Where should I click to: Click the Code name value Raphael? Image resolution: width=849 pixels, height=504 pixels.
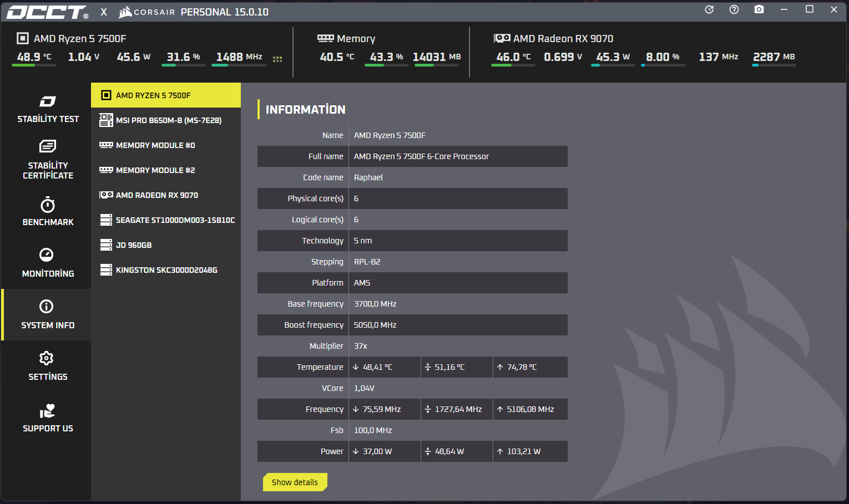pos(368,177)
